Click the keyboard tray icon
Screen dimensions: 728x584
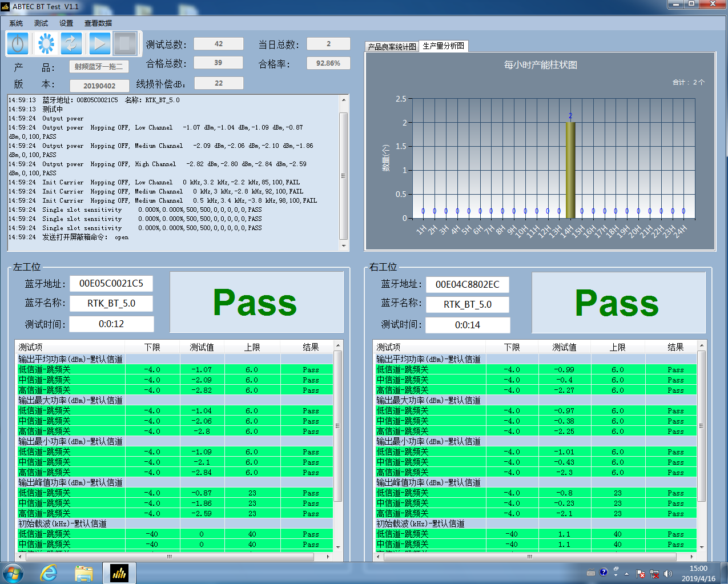pos(591,573)
